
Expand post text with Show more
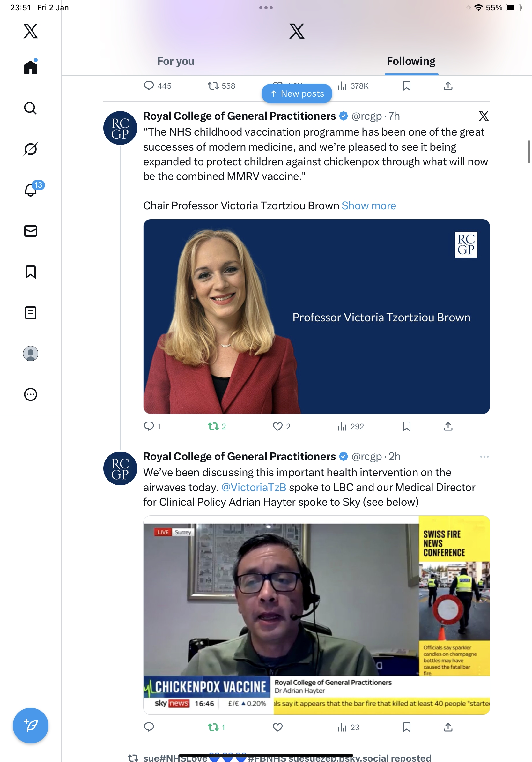coord(368,206)
